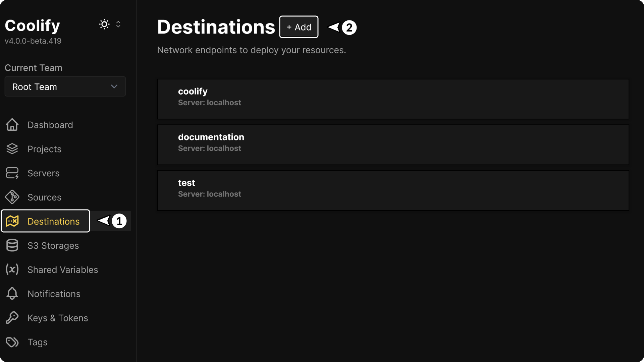
Task: Navigate to Shared Variables menu entry
Action: 63,269
